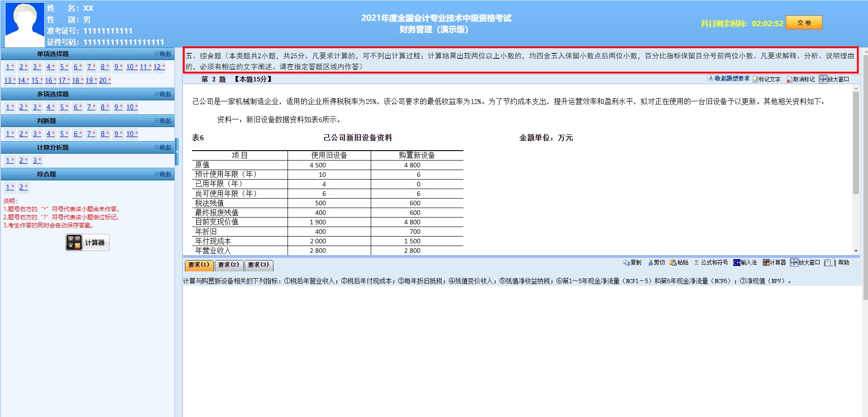Collapse the 判断题 section
Image resolution: width=868 pixels, height=417 pixels.
click(163, 121)
